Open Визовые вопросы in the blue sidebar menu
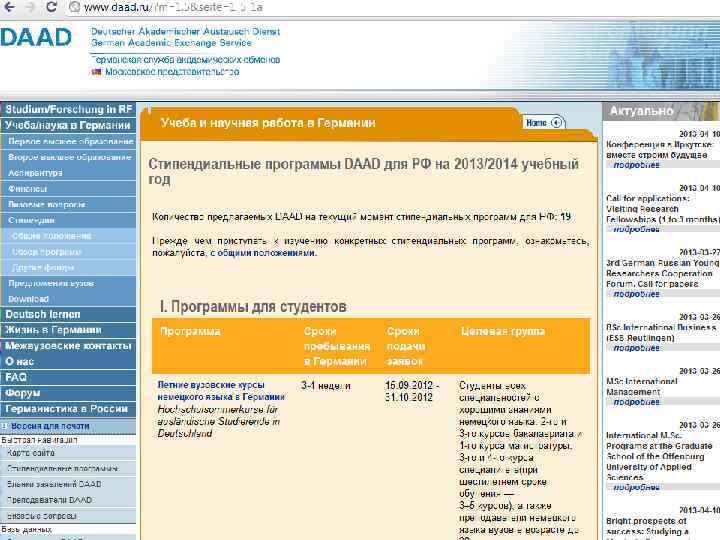The image size is (720, 540). pyautogui.click(x=70, y=204)
